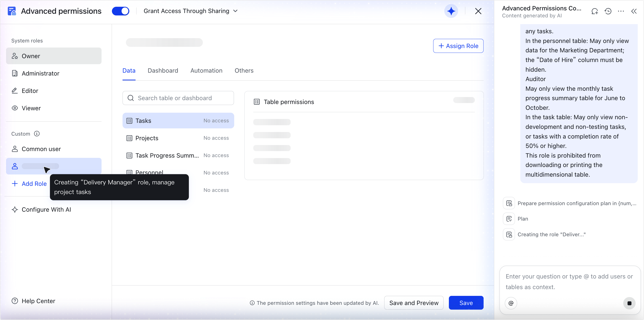Switch to the Automation tab
The width and height of the screenshot is (644, 320).
click(206, 70)
